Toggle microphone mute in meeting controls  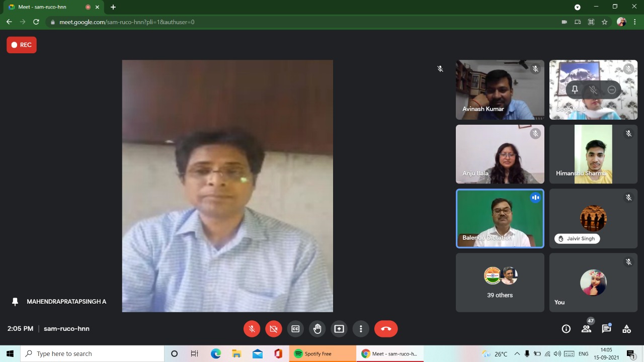click(252, 329)
